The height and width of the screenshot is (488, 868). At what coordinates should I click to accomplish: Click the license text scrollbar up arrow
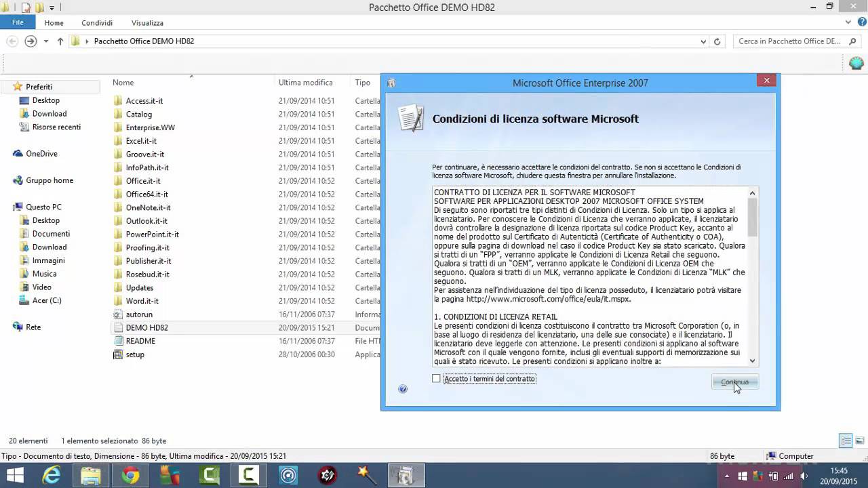pyautogui.click(x=753, y=193)
